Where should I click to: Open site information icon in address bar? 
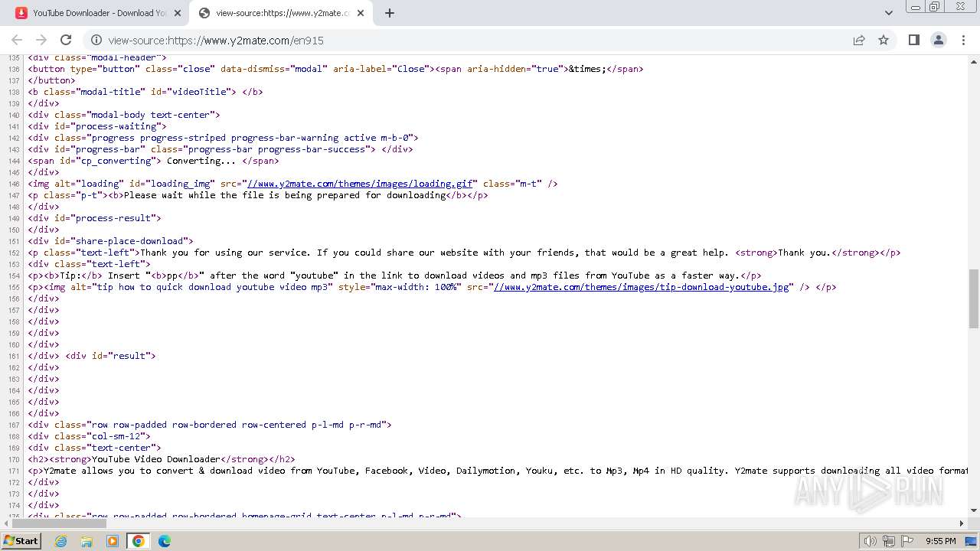click(96, 40)
